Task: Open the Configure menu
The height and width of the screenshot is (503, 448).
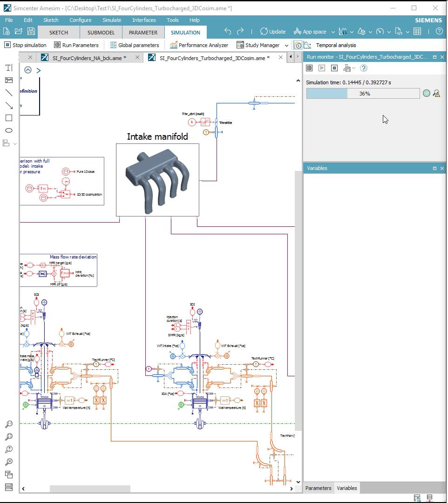Action: click(x=81, y=20)
